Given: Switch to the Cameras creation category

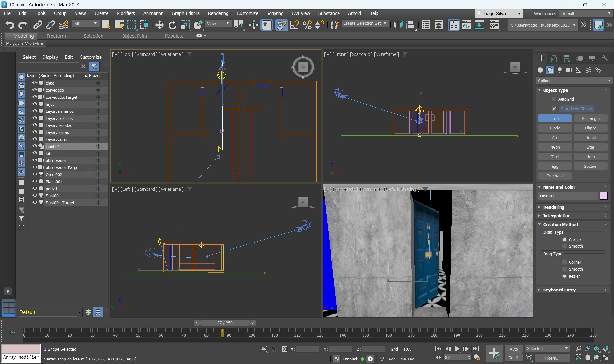Looking at the screenshot, I should click(569, 70).
